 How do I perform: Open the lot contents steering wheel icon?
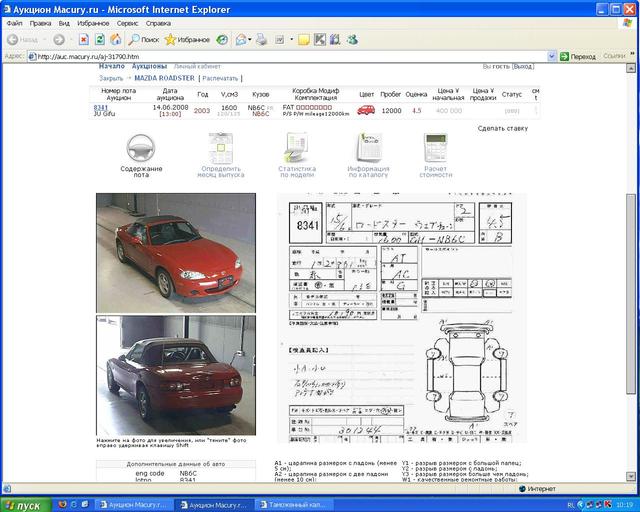pos(141,148)
